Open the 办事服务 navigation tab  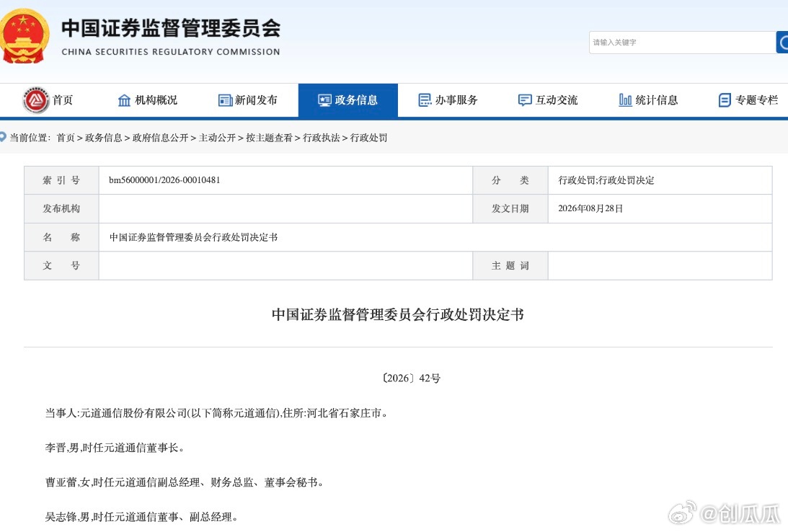pos(448,100)
